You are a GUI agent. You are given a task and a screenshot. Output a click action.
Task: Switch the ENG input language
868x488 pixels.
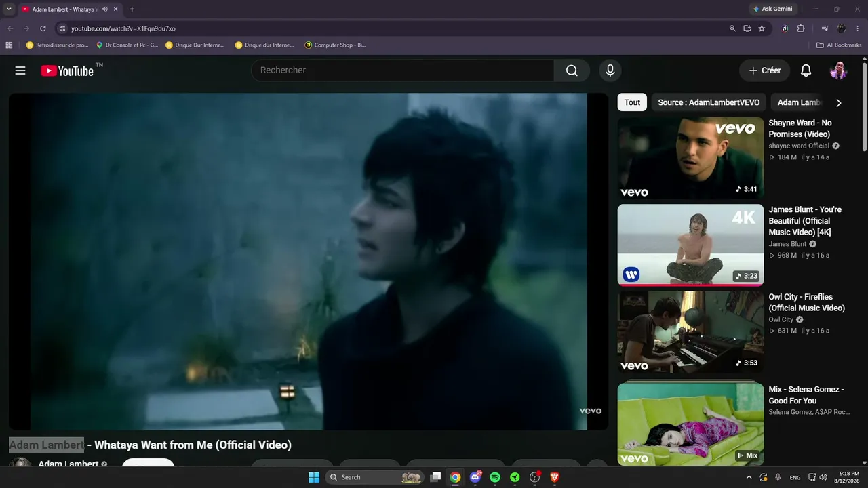pyautogui.click(x=795, y=477)
